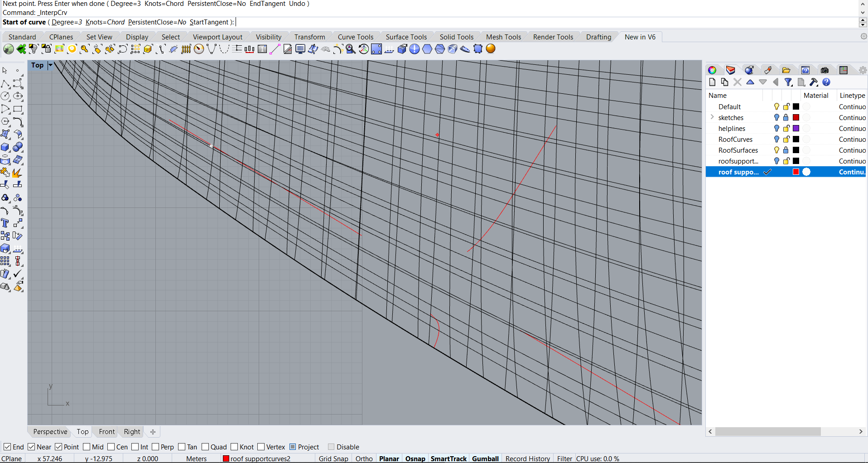Click the Boolean union spheres icon
The image size is (868, 463).
[x=18, y=147]
